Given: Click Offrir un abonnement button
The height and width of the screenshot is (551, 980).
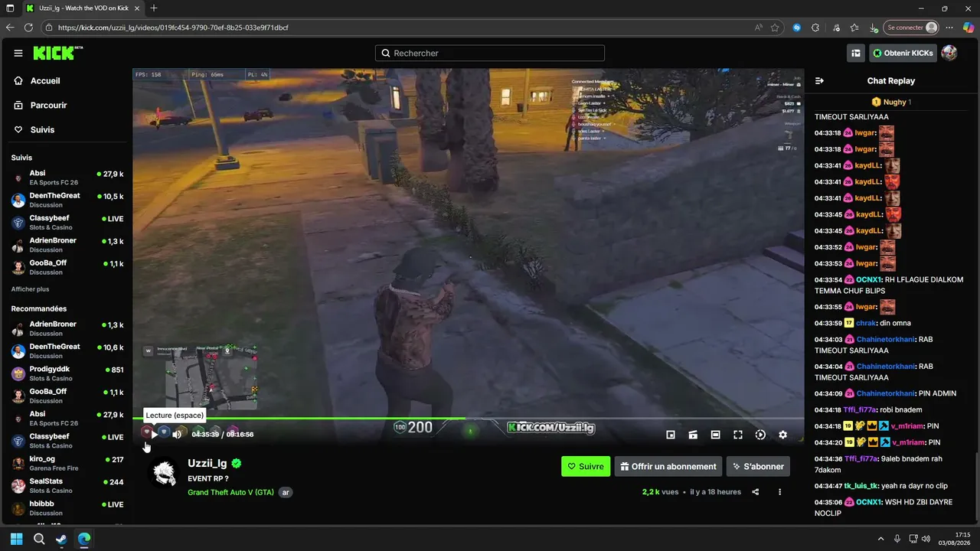Looking at the screenshot, I should point(668,466).
